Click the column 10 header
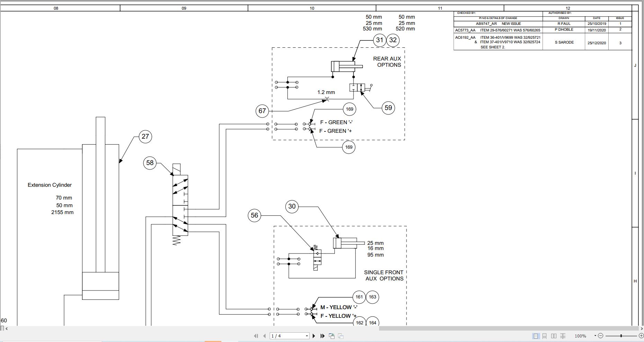This screenshot has height=342, width=644. pyautogui.click(x=312, y=8)
